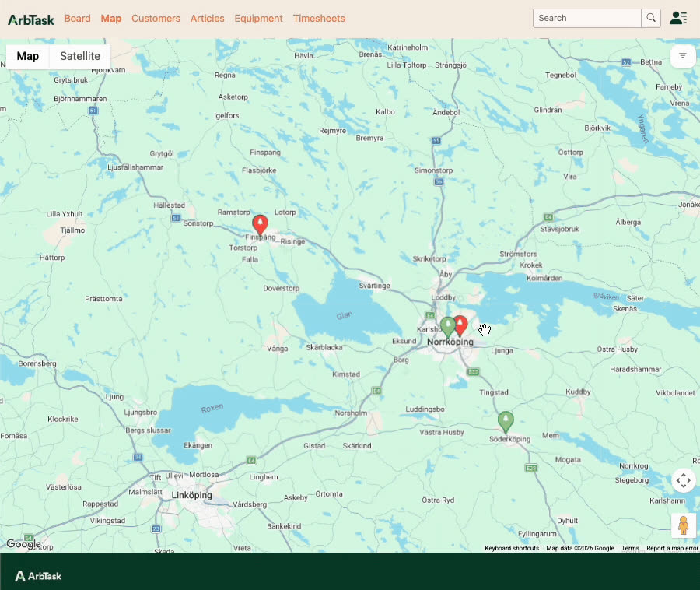700x590 pixels.
Task: Click the Vikbolandet place label
Action: pyautogui.click(x=675, y=393)
